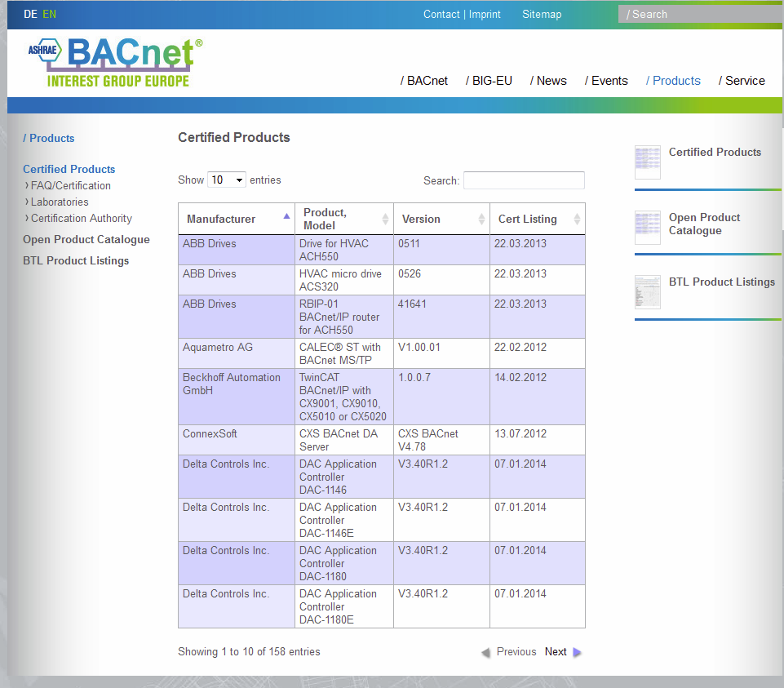This screenshot has height=688, width=784.
Task: Open the Service main menu item
Action: pyautogui.click(x=742, y=81)
